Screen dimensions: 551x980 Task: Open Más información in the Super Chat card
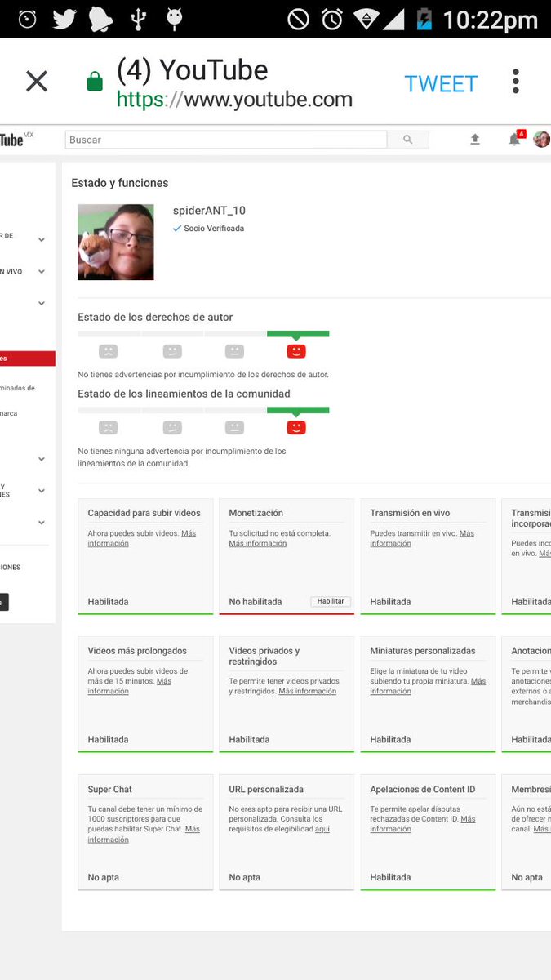(144, 834)
